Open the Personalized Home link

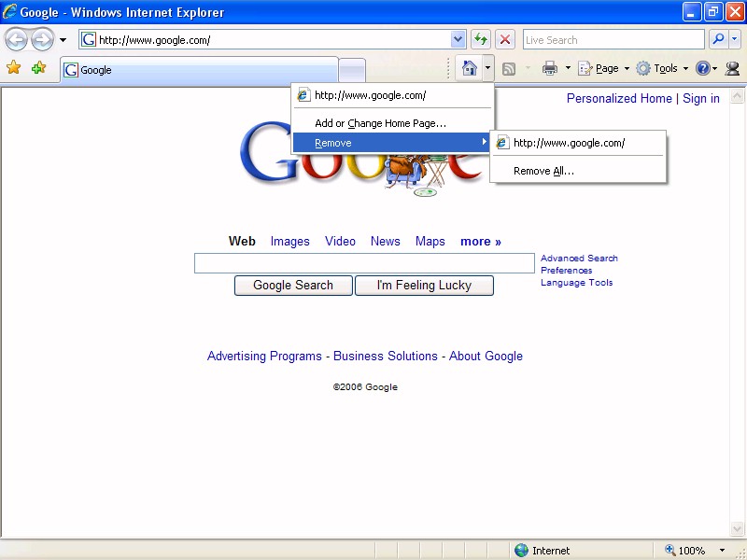[619, 99]
